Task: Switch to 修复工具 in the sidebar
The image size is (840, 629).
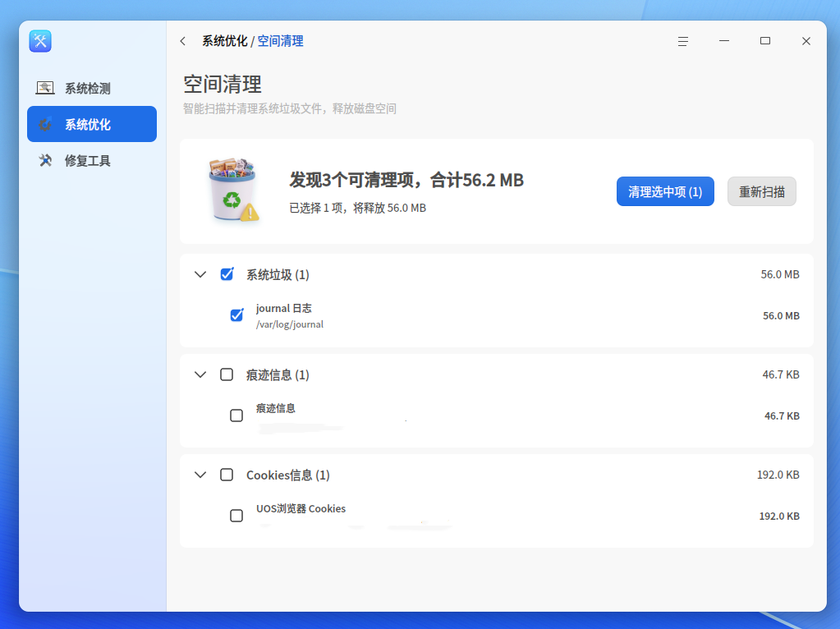Action: 92,160
